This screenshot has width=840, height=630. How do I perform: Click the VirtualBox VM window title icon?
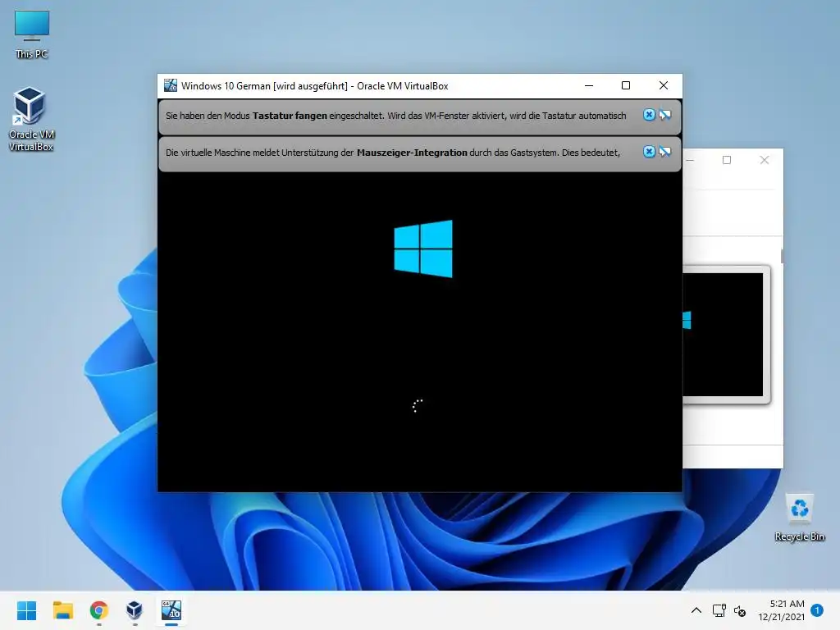point(171,85)
